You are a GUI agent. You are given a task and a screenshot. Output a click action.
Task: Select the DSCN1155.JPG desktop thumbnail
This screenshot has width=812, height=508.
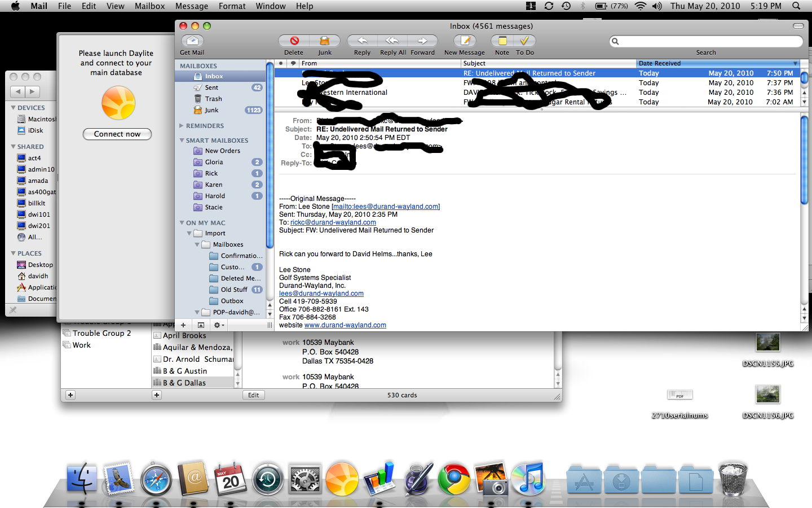point(768,343)
